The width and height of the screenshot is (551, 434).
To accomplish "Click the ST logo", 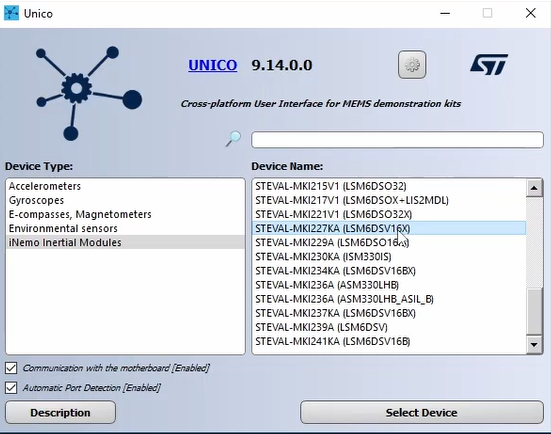I will pos(489,64).
